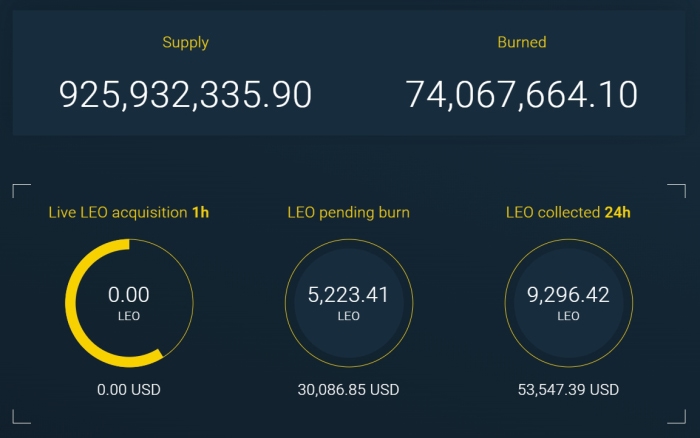Click the LEO pending burn label
This screenshot has width=700, height=438.
(348, 213)
